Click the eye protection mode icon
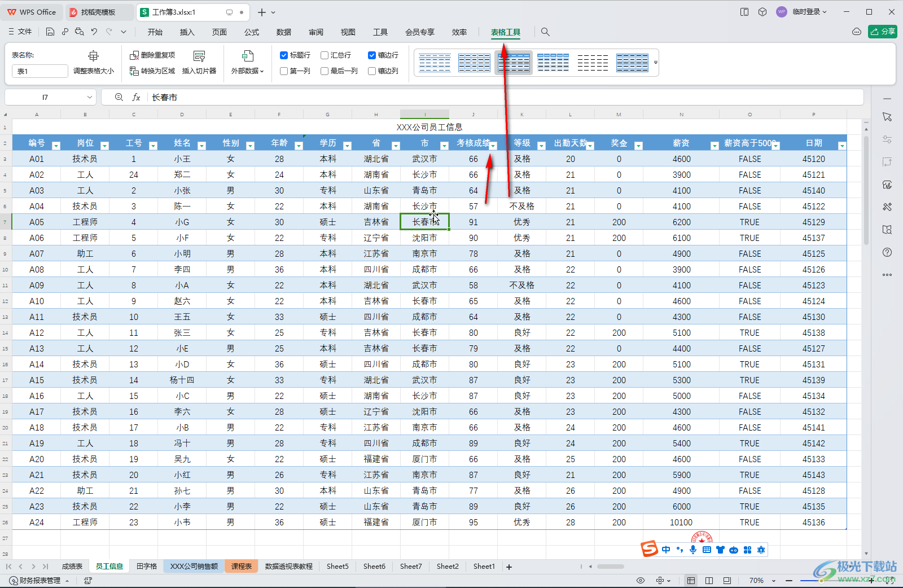The height and width of the screenshot is (588, 903). 641,580
